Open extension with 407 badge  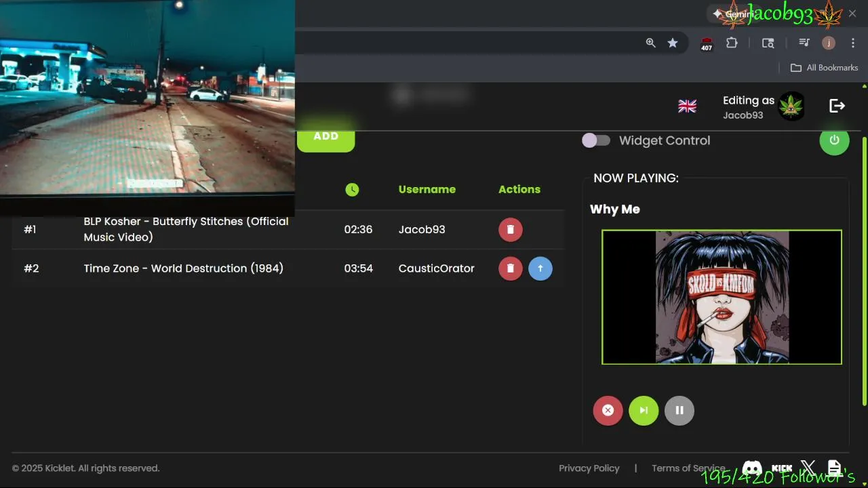click(707, 43)
